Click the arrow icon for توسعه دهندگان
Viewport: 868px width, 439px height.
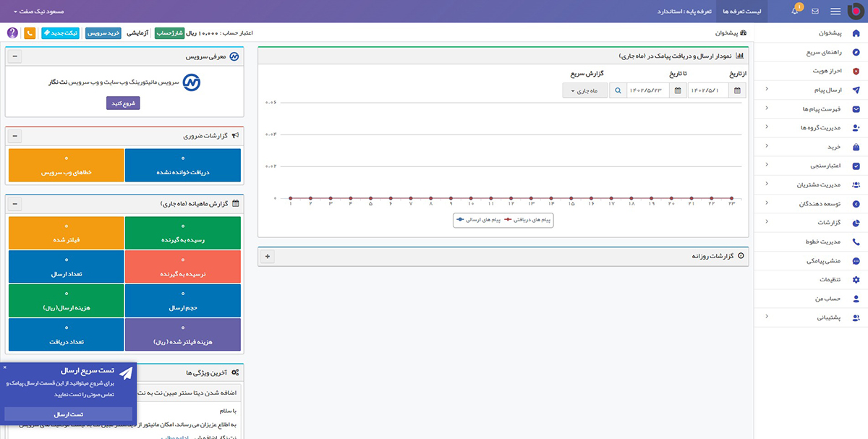point(856,204)
